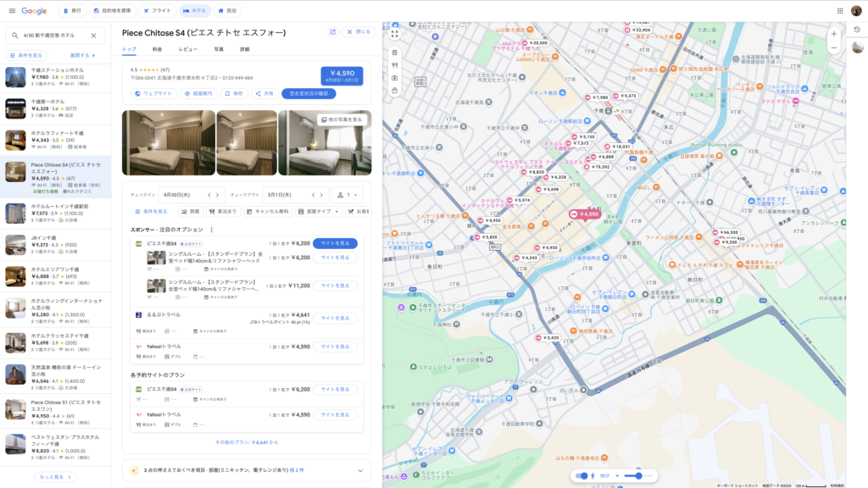Open the guest count dropdown
This screenshot has height=488, width=868.
(348, 195)
